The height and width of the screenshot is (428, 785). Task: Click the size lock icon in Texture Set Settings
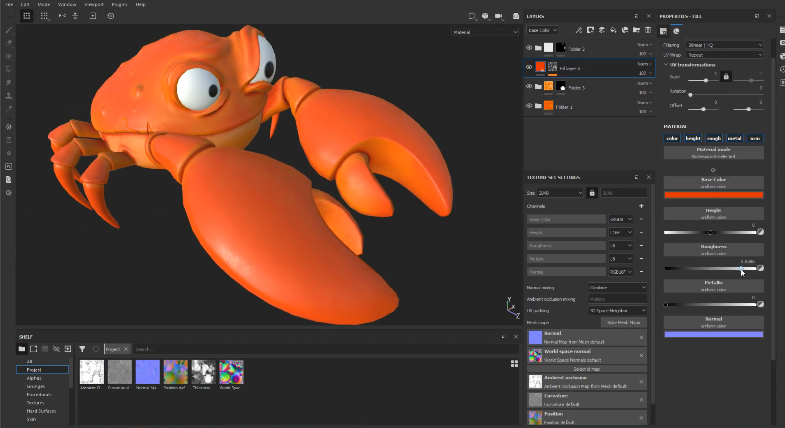[x=592, y=193]
